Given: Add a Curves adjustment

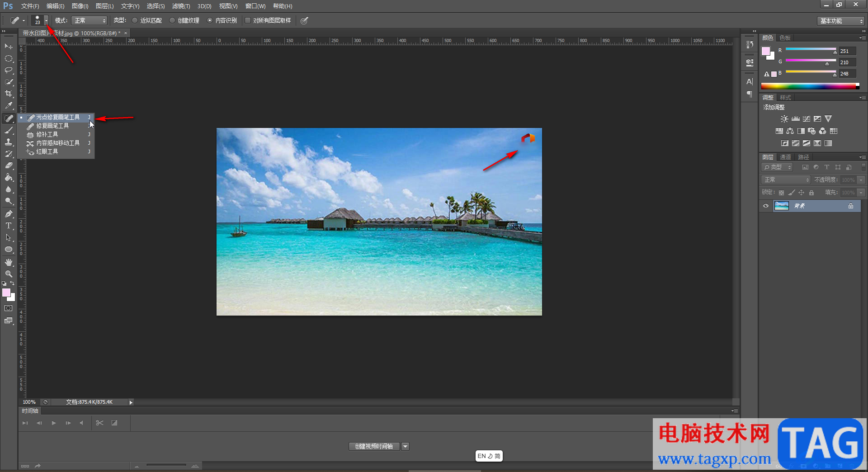Looking at the screenshot, I should 807,118.
